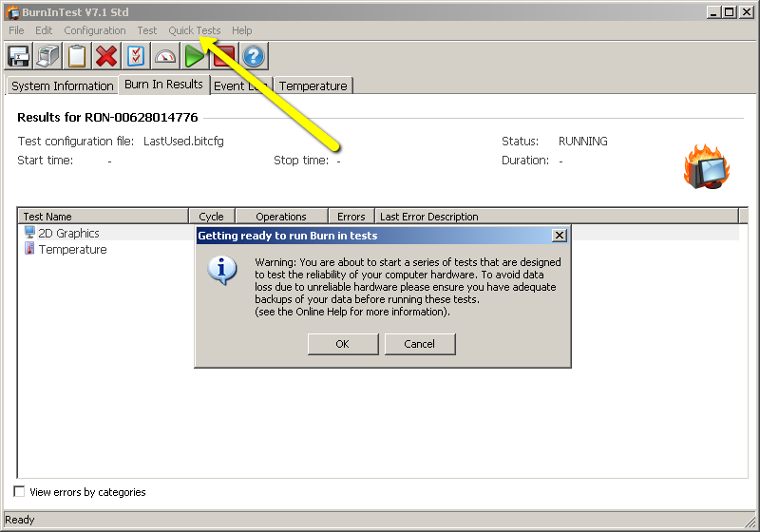
Task: Click the window resize grip corner
Action: click(x=750, y=522)
